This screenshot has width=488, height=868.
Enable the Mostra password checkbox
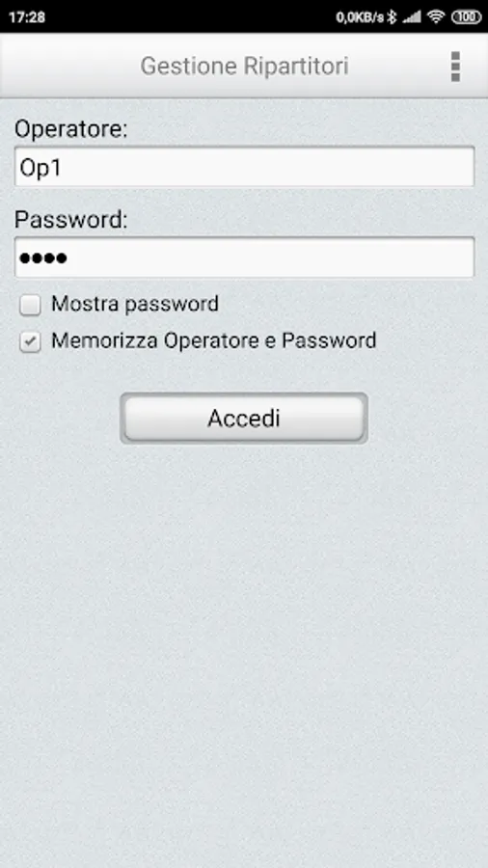click(30, 305)
